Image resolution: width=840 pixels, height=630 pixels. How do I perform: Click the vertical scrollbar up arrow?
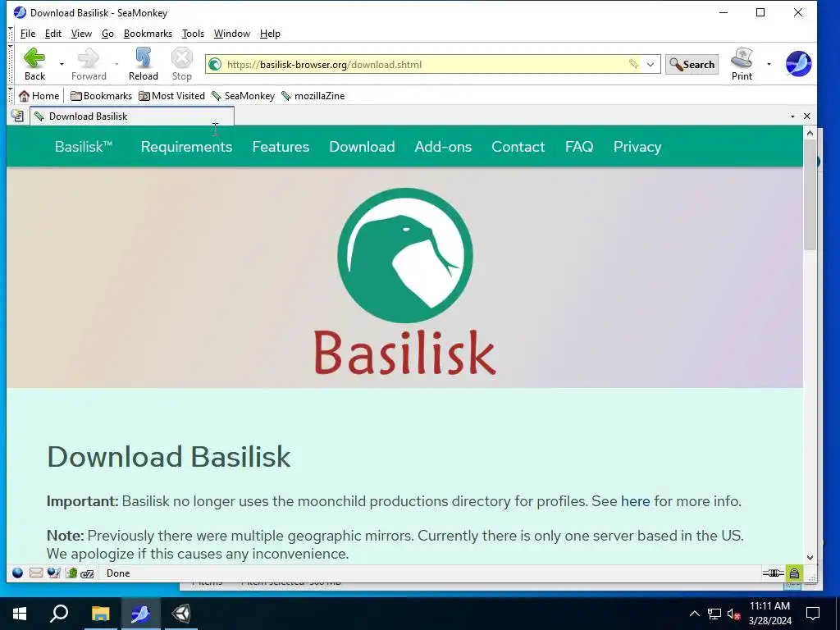[810, 133]
